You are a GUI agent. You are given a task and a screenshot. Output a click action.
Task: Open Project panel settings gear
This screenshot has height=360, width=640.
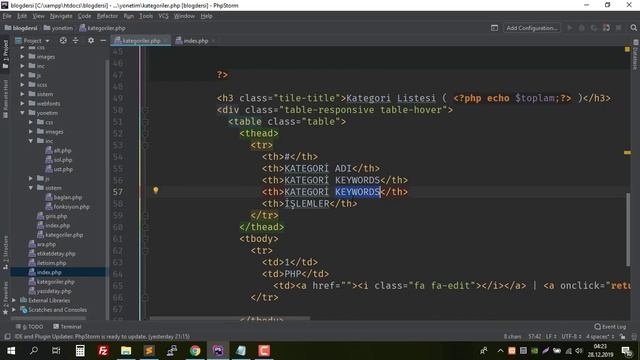(x=91, y=40)
